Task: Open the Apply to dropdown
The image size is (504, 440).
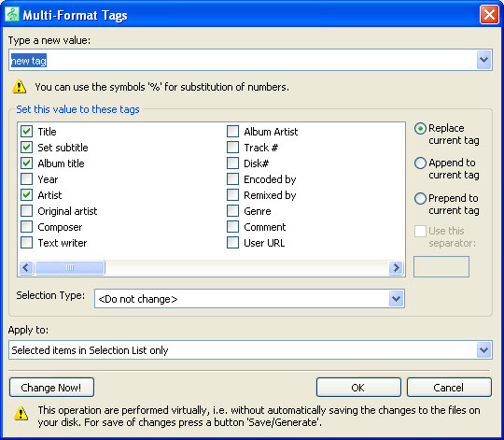Action: (484, 349)
